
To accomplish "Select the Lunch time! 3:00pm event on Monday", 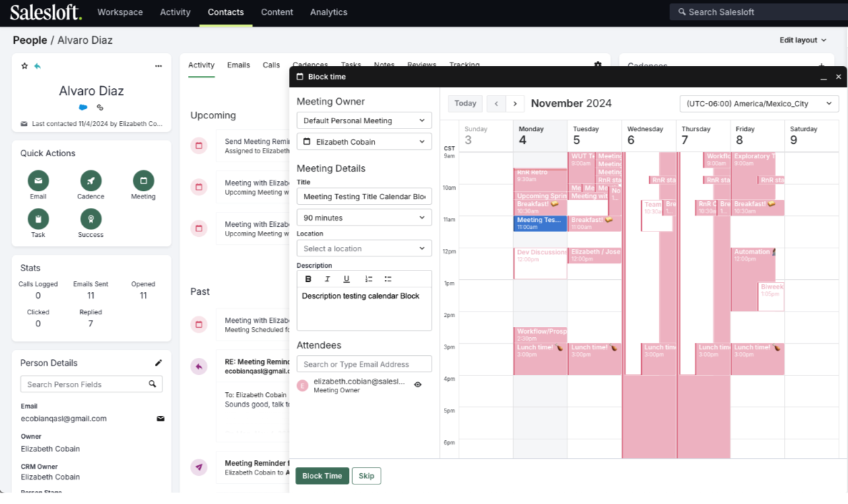I will pos(540,359).
